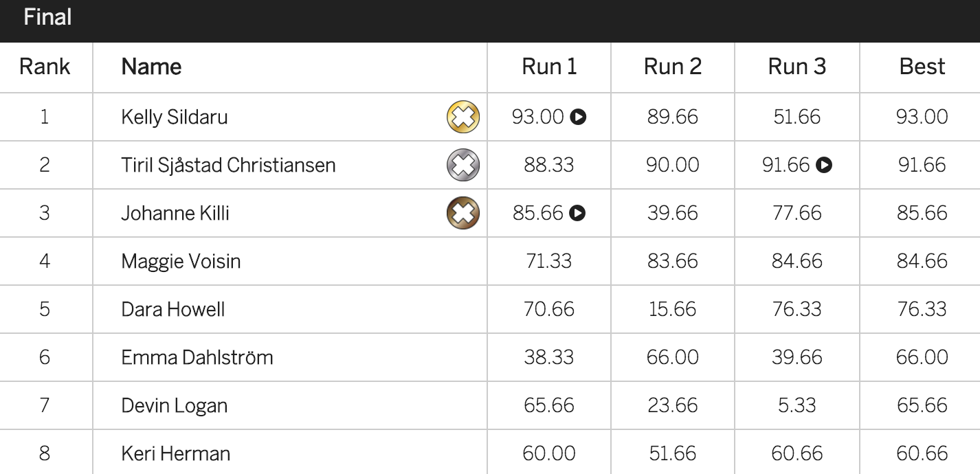The width and height of the screenshot is (980, 474).
Task: Click the Run 1 column header
Action: (x=549, y=67)
